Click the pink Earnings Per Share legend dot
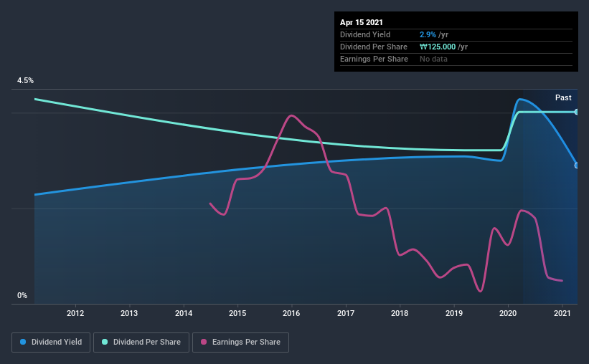Screen dimensions: 589x364 click(x=204, y=342)
